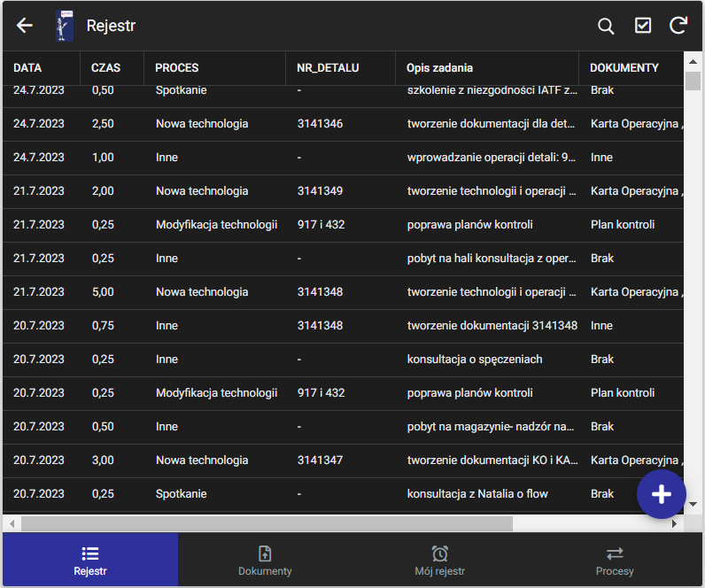The height and width of the screenshot is (588, 705).
Task: Select the Rejestr bottom tab
Action: pyautogui.click(x=90, y=561)
